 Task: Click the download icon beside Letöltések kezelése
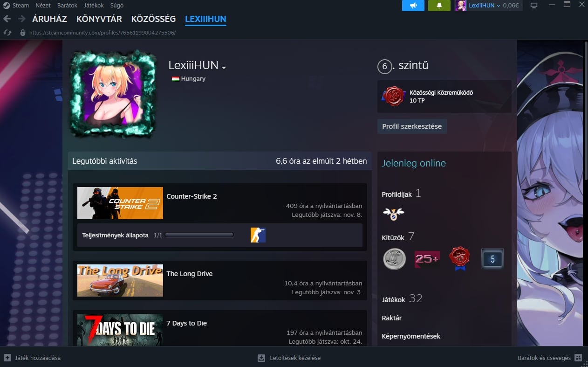click(261, 358)
